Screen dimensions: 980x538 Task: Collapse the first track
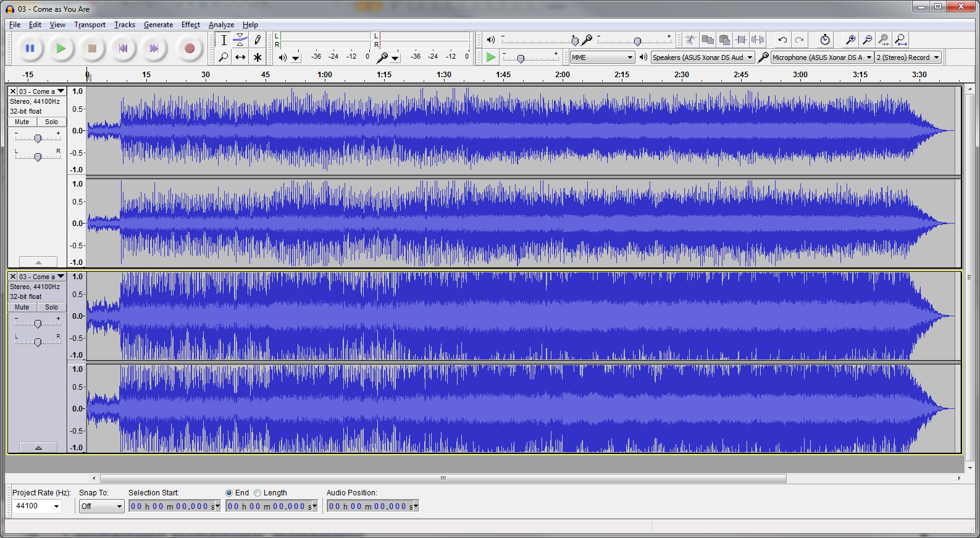point(38,262)
